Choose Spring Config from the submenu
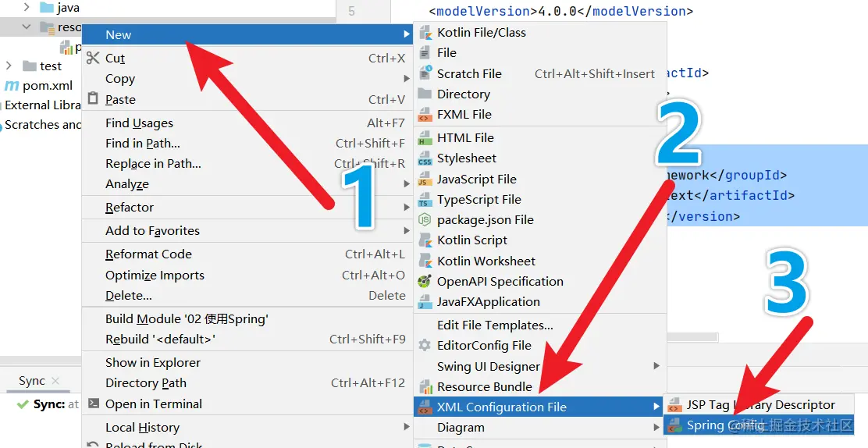The height and width of the screenshot is (448, 868). coord(759,425)
